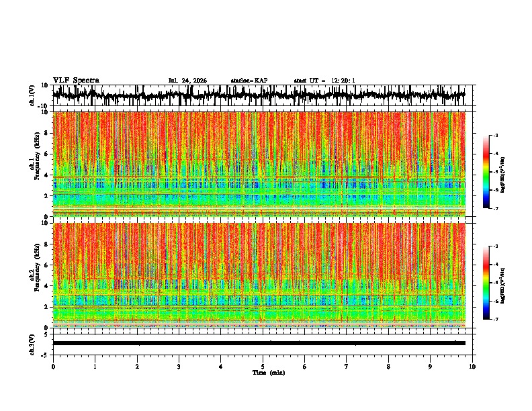Click the ch.3(V) axis label
The height and width of the screenshot is (411, 532).
coord(32,345)
